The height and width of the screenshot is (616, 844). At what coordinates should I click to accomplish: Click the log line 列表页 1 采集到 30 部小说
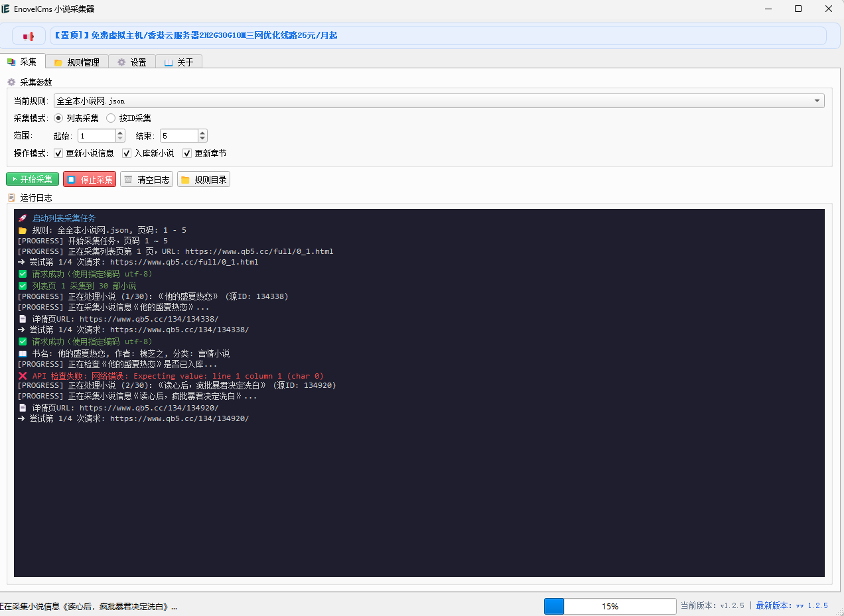(x=77, y=286)
